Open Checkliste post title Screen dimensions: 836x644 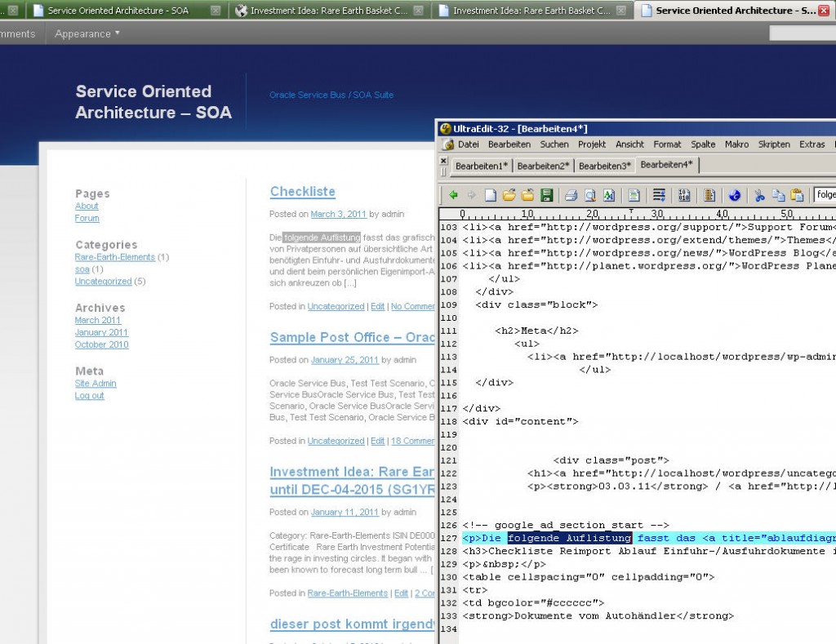[302, 191]
